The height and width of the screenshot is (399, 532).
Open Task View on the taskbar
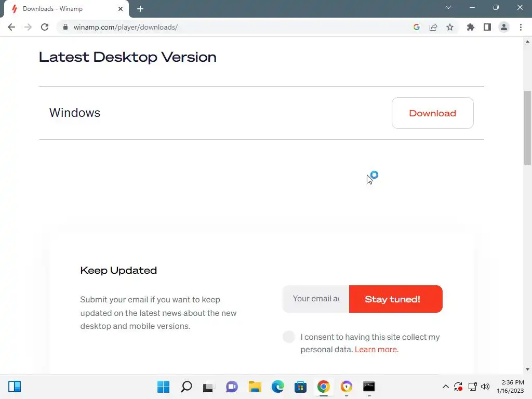(209, 387)
